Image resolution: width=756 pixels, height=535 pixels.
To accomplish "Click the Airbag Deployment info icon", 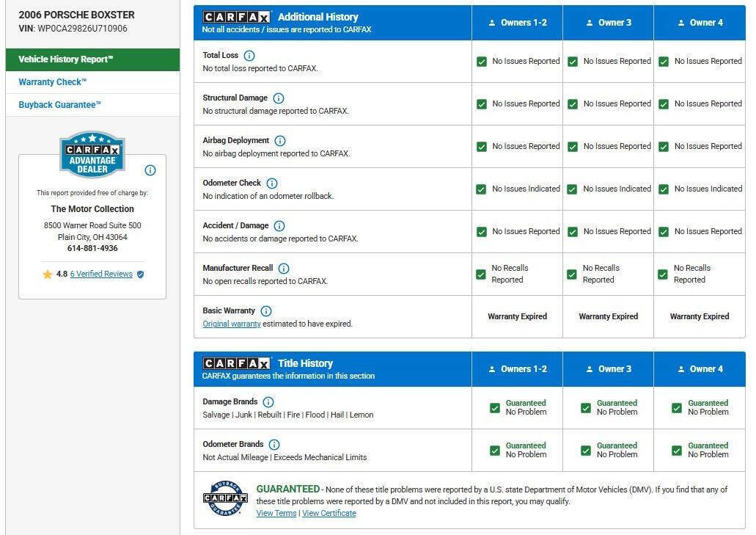I will pyautogui.click(x=280, y=141).
